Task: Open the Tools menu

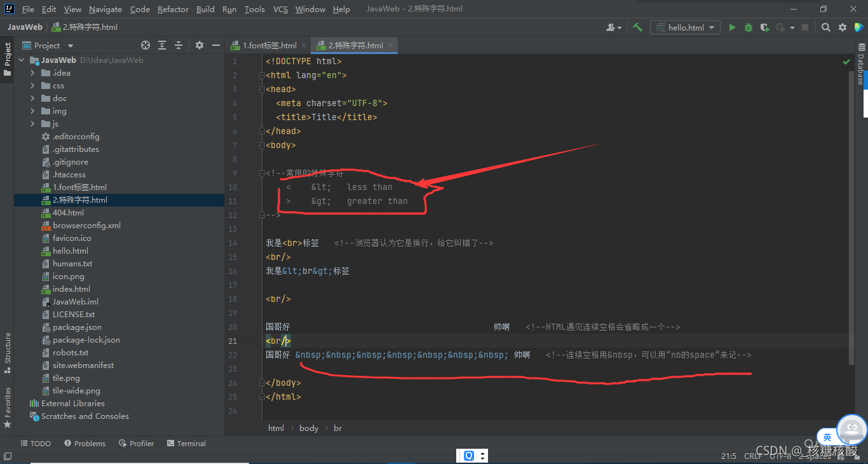Action: 254,9
